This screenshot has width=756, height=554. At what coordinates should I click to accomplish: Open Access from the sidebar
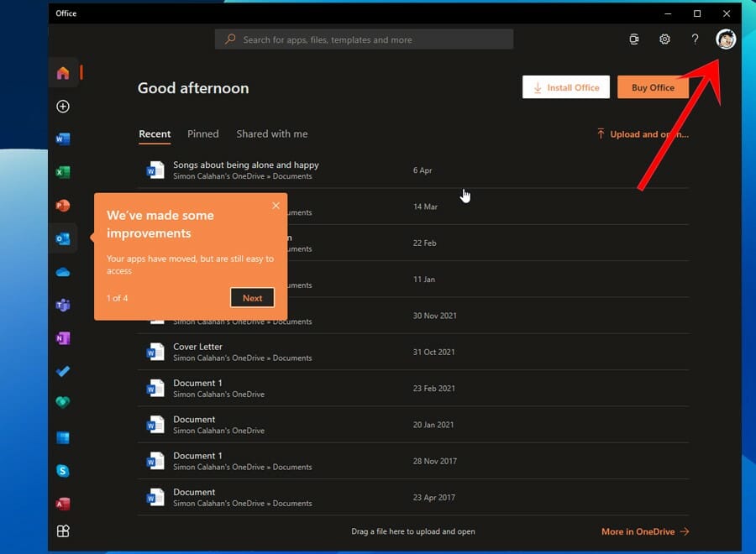(x=63, y=504)
